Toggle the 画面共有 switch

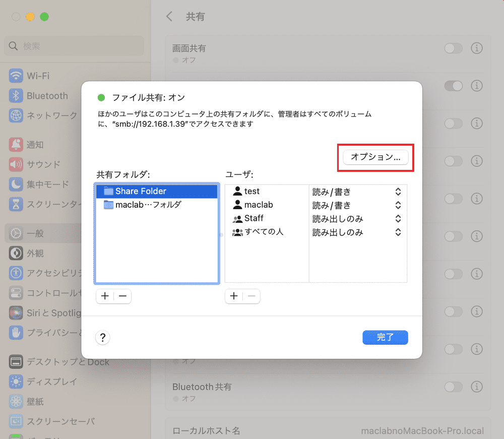point(453,48)
